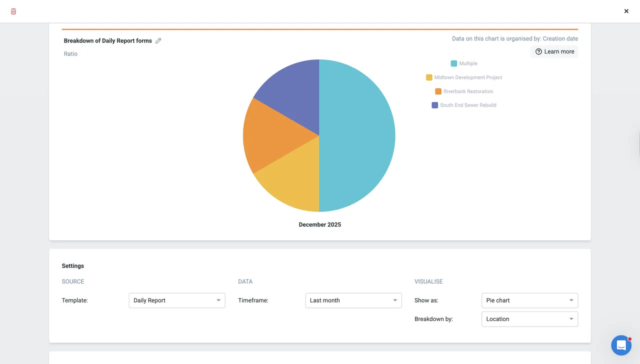Image resolution: width=640 pixels, height=364 pixels.
Task: Open the Learn more help button
Action: click(x=554, y=51)
